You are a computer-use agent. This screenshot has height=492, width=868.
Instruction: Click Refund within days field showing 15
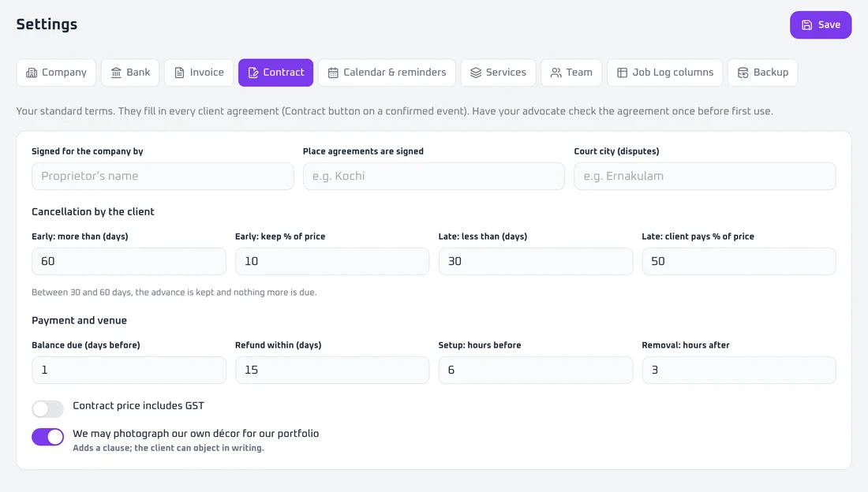332,370
